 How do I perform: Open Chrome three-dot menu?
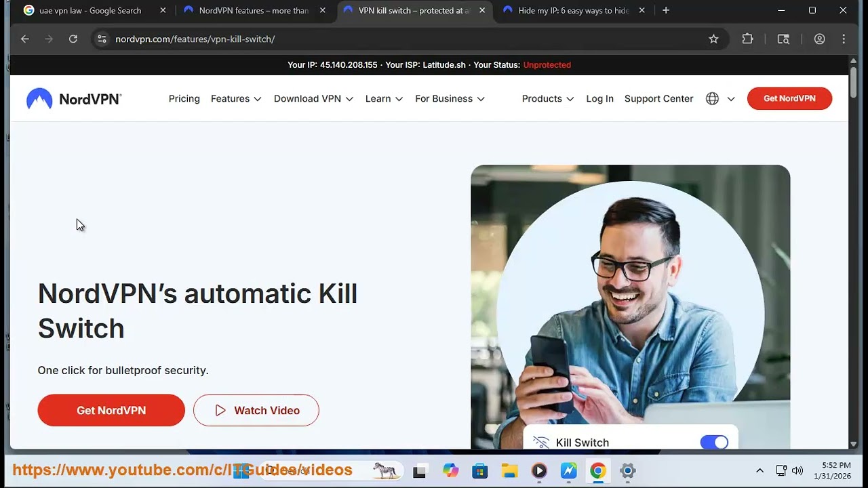click(844, 39)
